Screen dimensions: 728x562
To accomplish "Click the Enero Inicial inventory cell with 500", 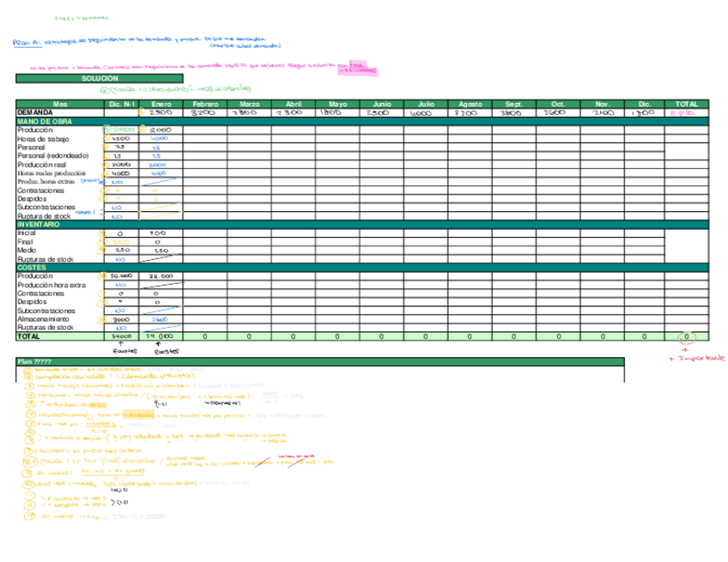I will click(161, 233).
